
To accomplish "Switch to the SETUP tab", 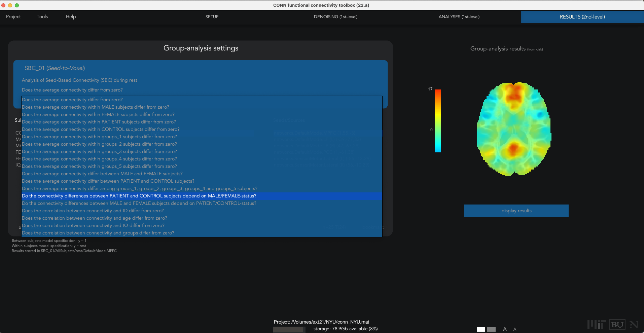I will (x=212, y=17).
